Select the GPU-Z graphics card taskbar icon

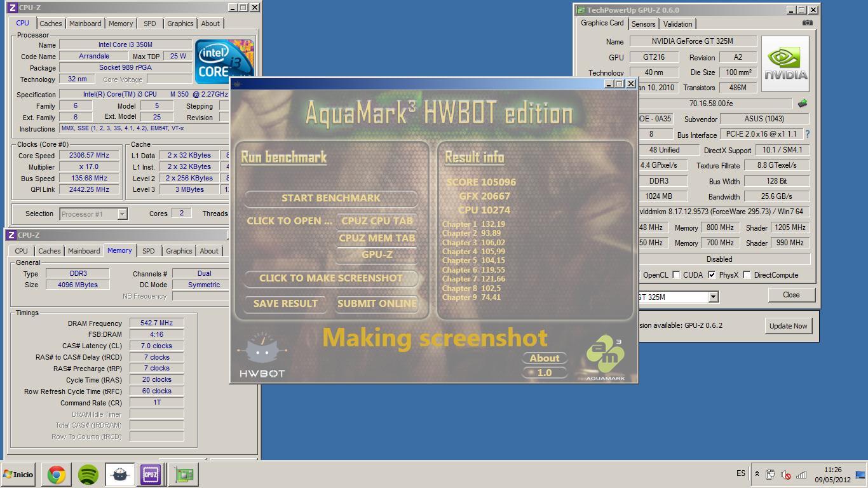click(184, 474)
